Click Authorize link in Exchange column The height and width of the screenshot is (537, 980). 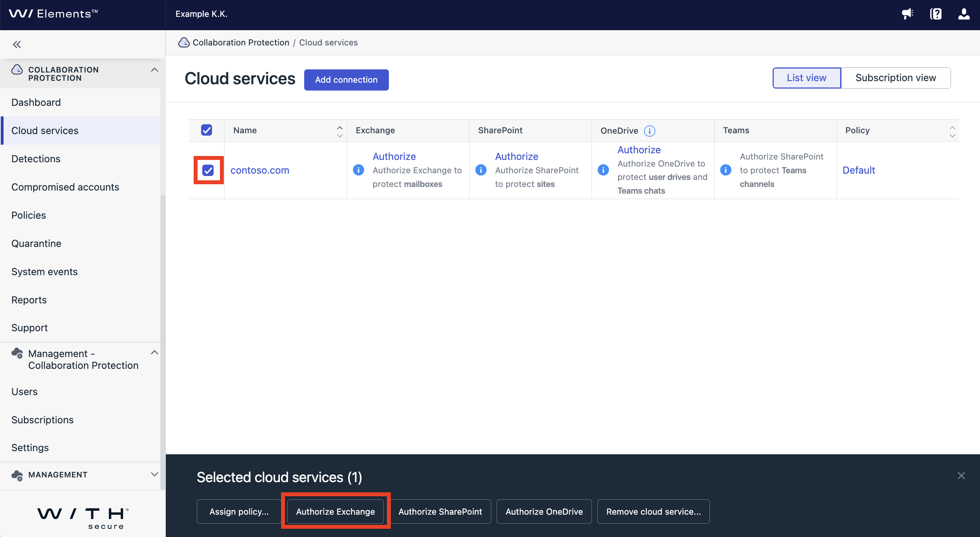point(394,156)
